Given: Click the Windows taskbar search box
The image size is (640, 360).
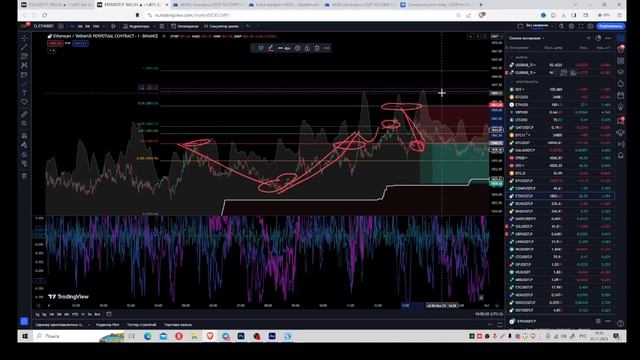Looking at the screenshot, I should (x=78, y=336).
